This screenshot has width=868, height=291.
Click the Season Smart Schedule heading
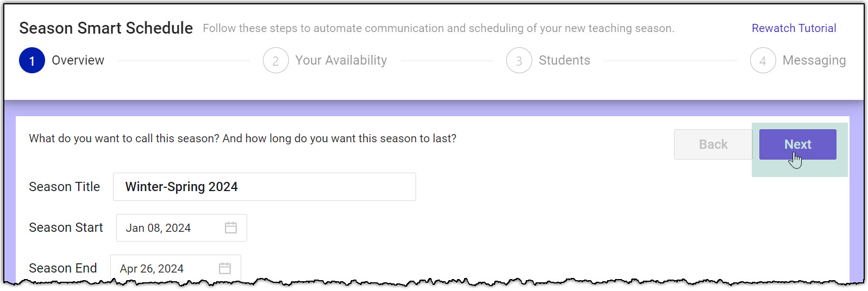point(106,28)
